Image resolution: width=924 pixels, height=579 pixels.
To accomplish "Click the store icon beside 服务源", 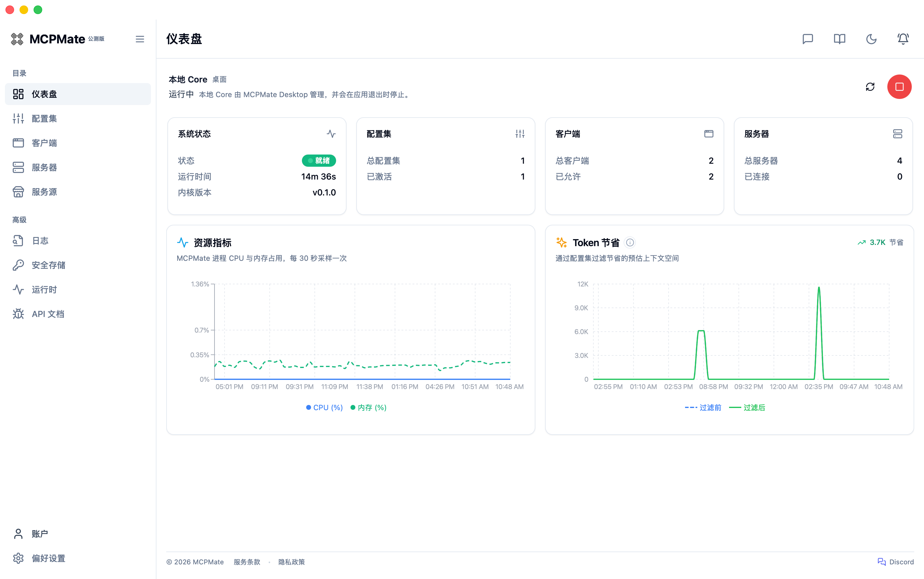I will point(18,192).
